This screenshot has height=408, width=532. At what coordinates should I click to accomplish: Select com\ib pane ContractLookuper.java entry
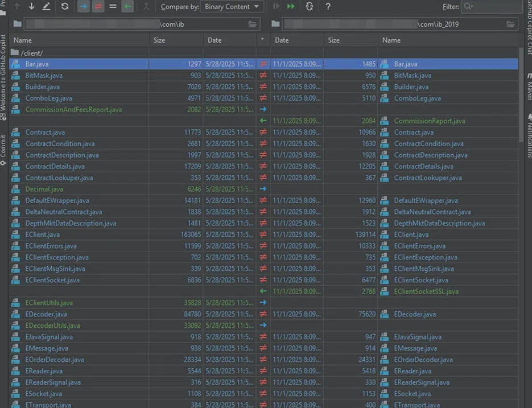click(x=59, y=178)
